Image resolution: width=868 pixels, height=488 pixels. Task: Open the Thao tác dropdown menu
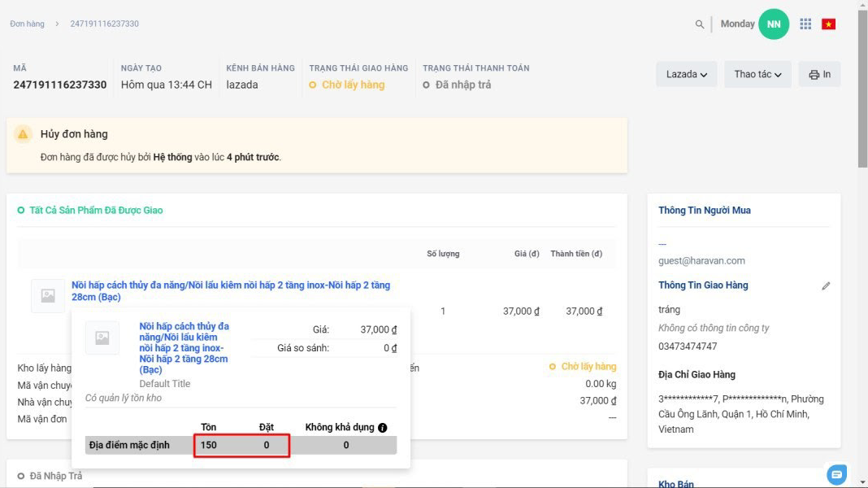pos(757,74)
